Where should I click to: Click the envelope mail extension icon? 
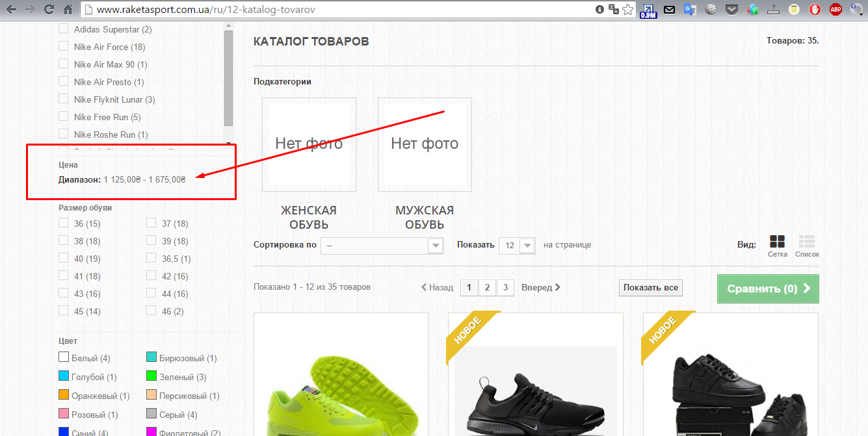pyautogui.click(x=669, y=10)
